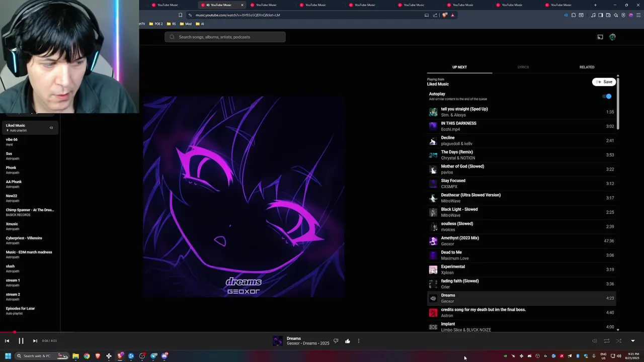The image size is (644, 362).
Task: Play 'Amethyst (2023 Mix)' from queue
Action: pos(521,241)
